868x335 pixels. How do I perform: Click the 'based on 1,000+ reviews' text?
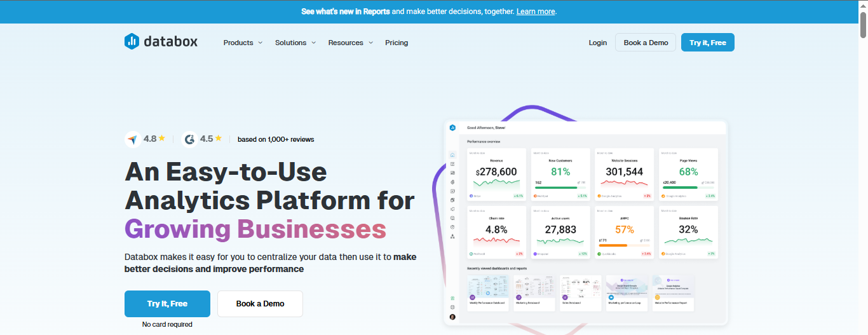coord(276,139)
